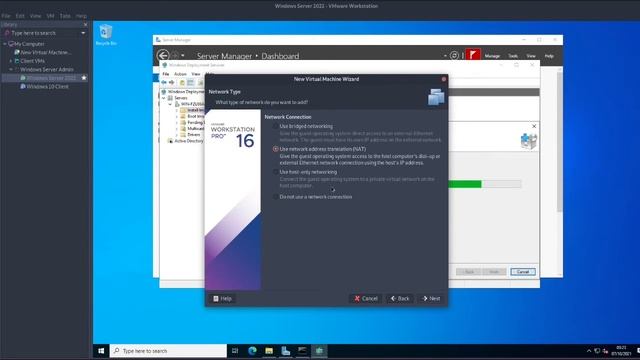Open Server Manager Help menu
Viewport: 640px width, 360px height.
click(549, 56)
